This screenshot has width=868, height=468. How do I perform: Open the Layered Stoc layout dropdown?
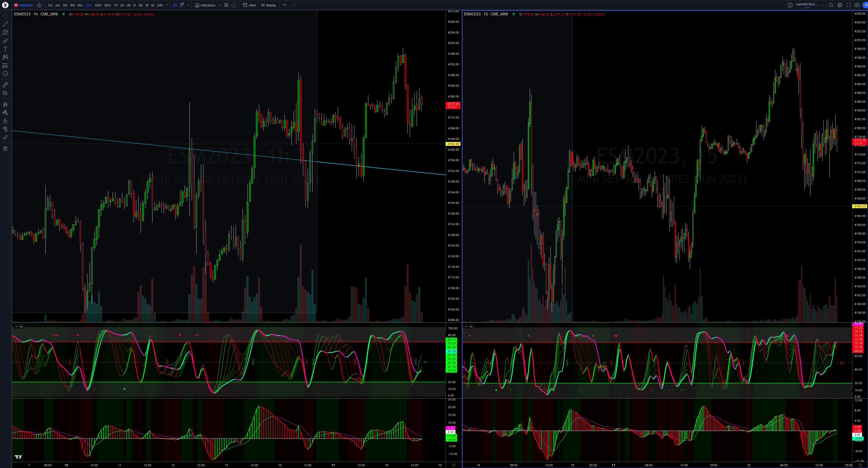(x=822, y=5)
